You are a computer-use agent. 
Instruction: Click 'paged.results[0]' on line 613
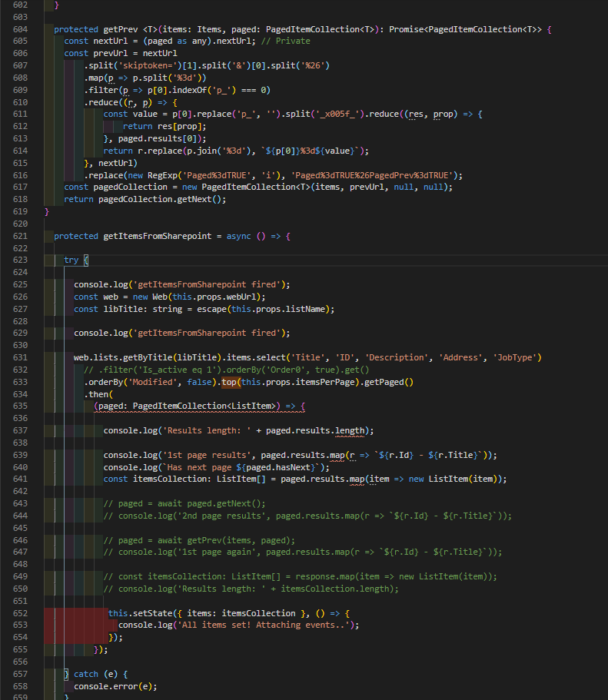158,138
